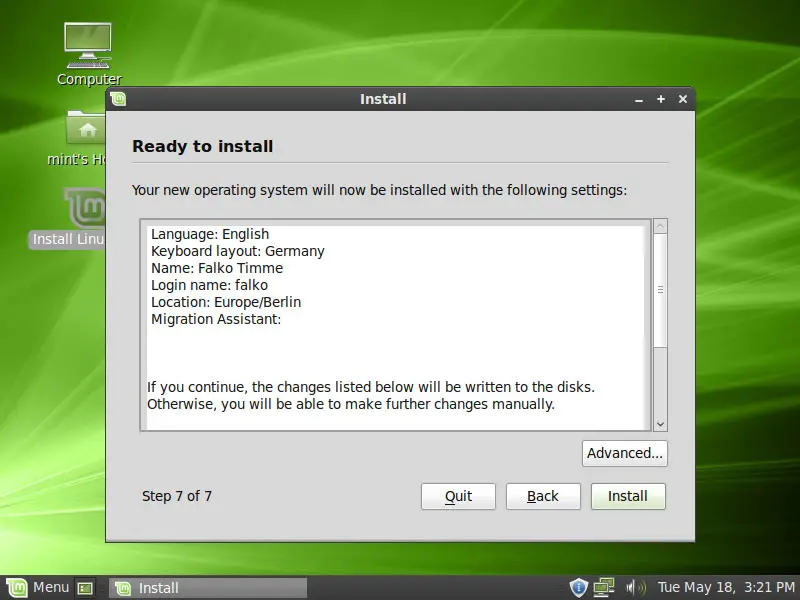Click the 'Location: Europe/Berlin' line
Viewport: 800px width, 600px height.
pos(226,302)
